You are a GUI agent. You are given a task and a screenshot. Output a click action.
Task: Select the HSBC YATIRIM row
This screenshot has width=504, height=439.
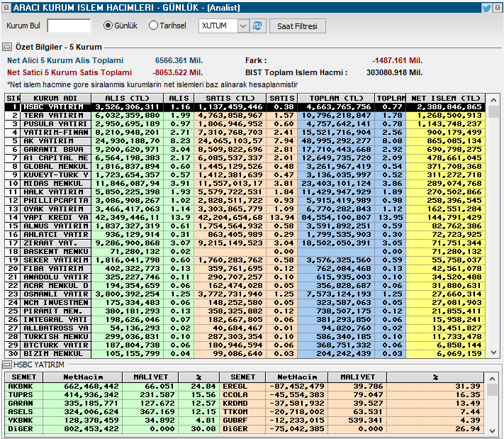point(245,107)
